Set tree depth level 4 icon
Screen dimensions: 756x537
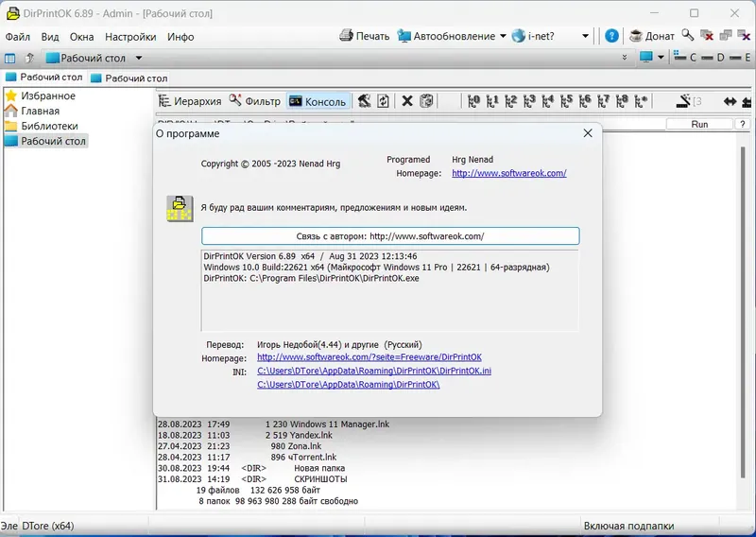click(548, 101)
